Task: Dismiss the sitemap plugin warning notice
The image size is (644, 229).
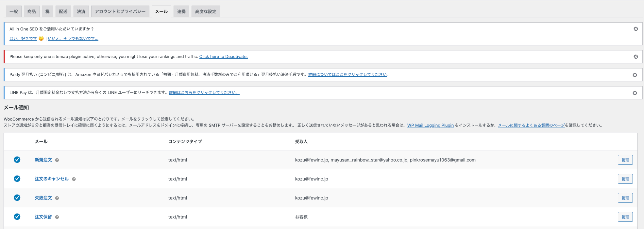Action: [x=636, y=57]
